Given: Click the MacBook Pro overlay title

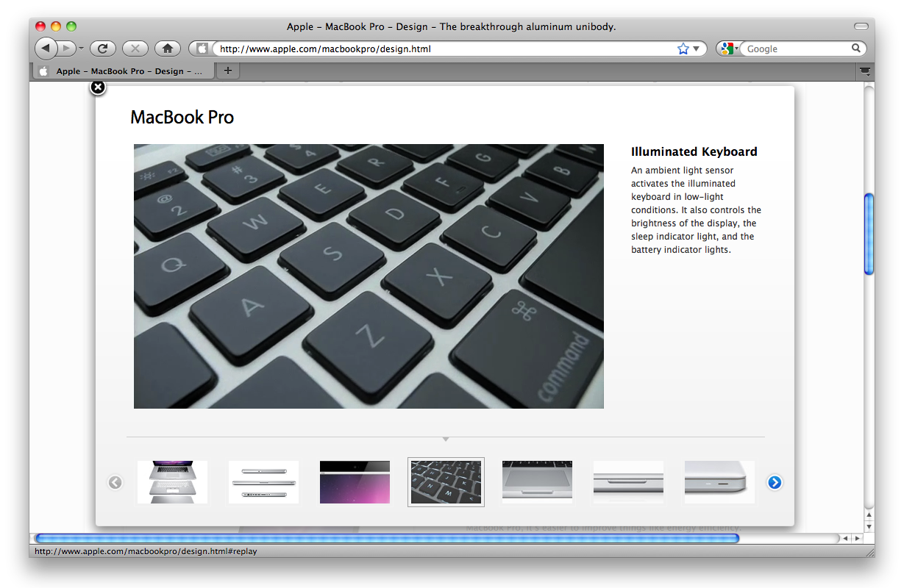Looking at the screenshot, I should point(182,117).
